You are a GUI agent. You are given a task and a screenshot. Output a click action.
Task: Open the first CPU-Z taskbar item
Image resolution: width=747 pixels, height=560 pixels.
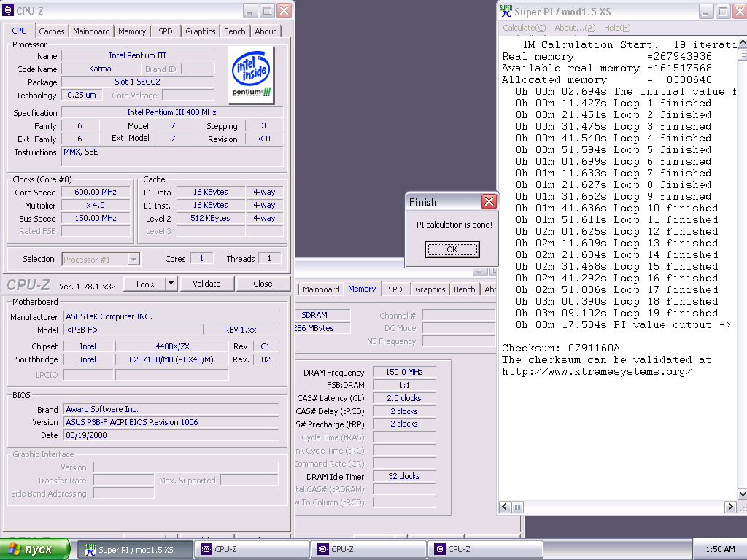click(252, 550)
